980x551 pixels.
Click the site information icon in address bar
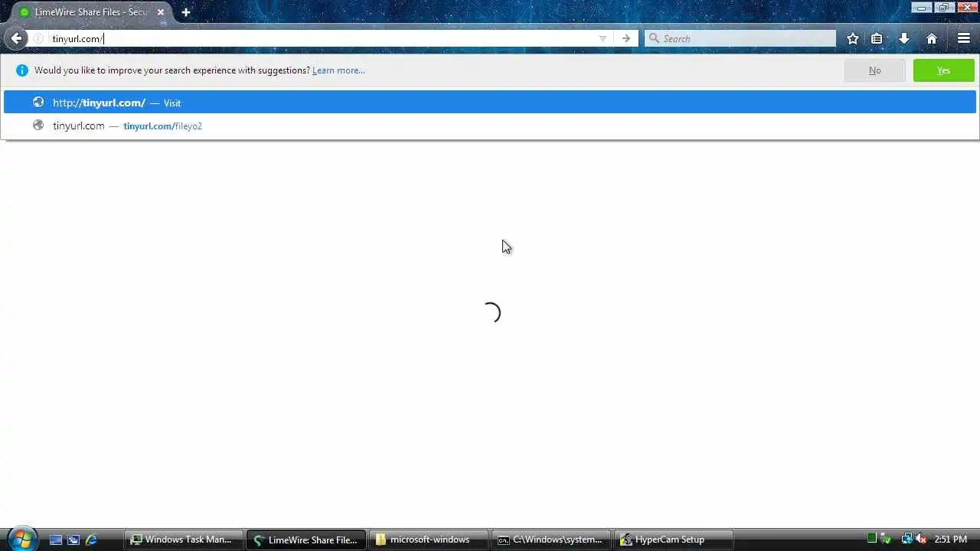click(x=38, y=38)
